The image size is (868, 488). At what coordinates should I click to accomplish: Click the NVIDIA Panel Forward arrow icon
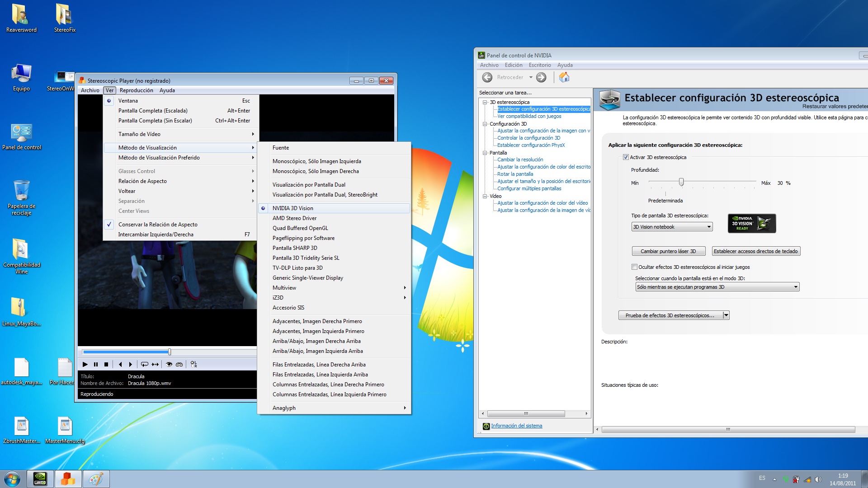[x=541, y=77]
